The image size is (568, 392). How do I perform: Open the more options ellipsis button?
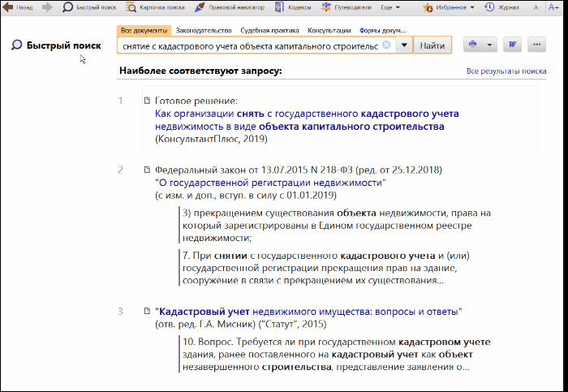point(537,45)
